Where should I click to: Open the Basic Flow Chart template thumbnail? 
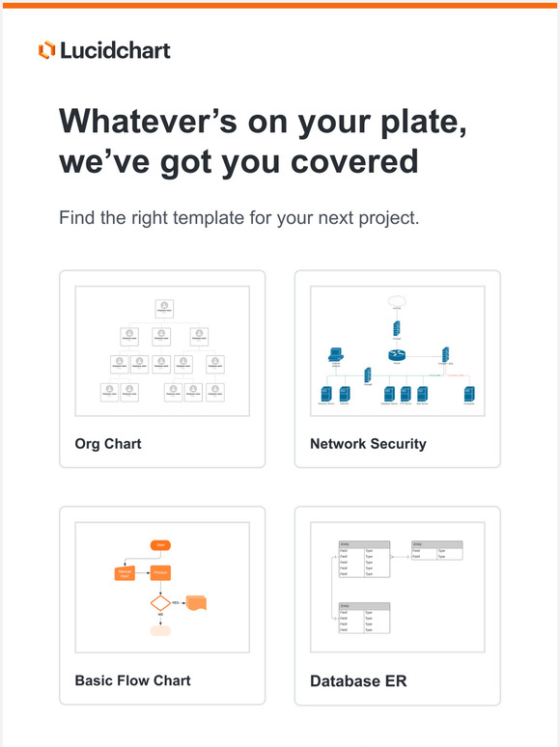click(x=162, y=587)
